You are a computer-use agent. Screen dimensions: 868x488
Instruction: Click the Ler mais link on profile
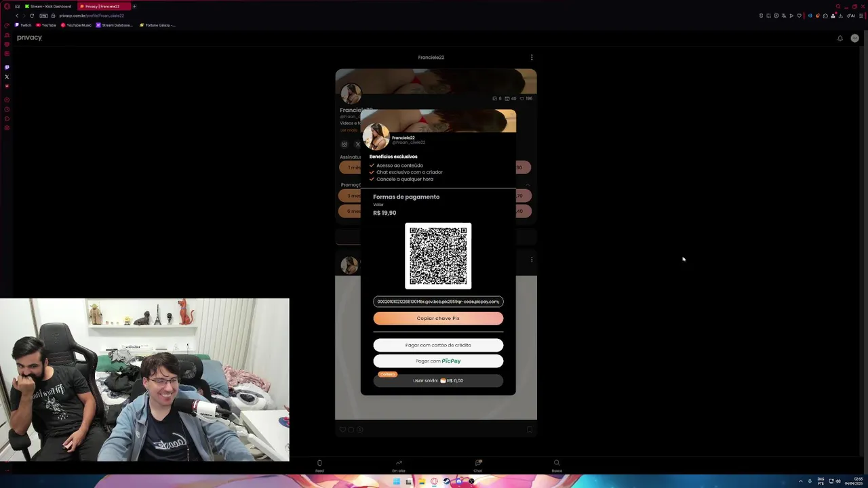[x=349, y=130]
